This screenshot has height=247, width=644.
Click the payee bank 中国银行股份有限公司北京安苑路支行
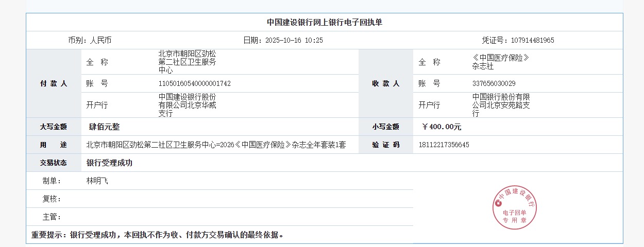click(501, 105)
